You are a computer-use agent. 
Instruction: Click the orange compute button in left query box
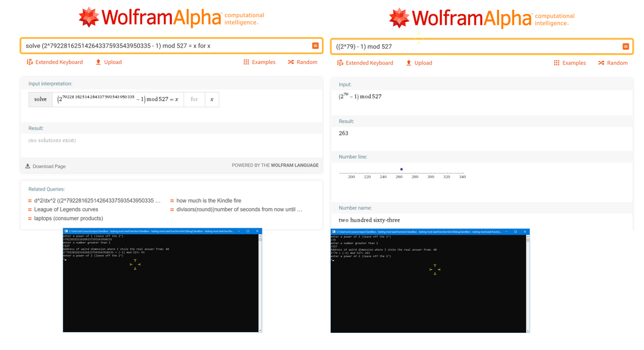[316, 46]
